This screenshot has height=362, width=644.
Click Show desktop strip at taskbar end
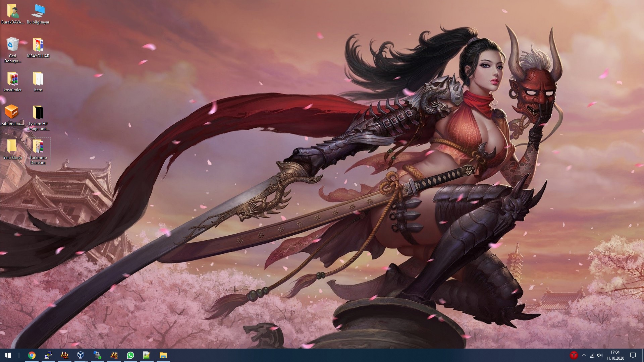click(x=643, y=355)
